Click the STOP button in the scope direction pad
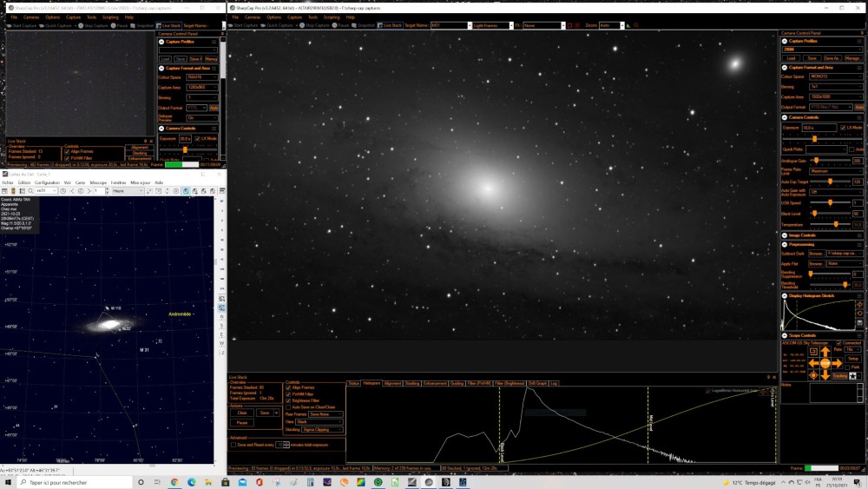Image resolution: width=868 pixels, height=489 pixels. click(825, 363)
